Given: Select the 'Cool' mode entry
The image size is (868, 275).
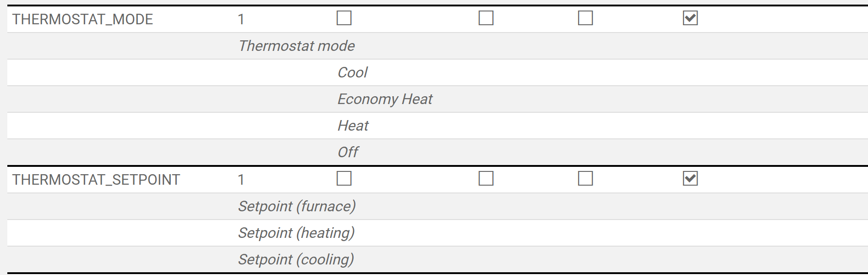Looking at the screenshot, I should point(353,72).
